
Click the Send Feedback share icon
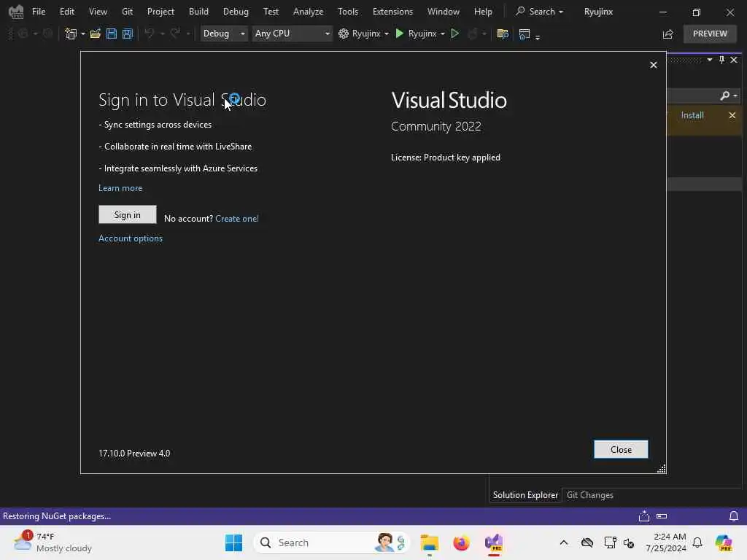coord(668,34)
